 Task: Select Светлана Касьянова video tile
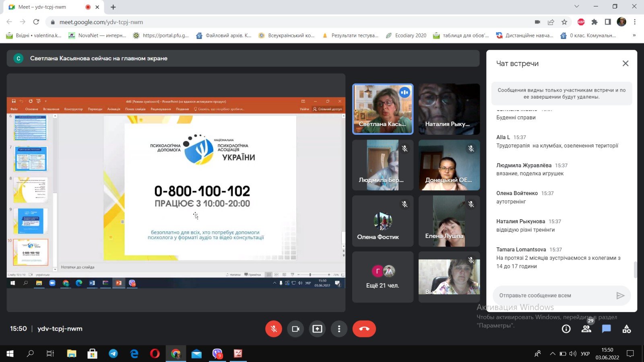pyautogui.click(x=383, y=109)
